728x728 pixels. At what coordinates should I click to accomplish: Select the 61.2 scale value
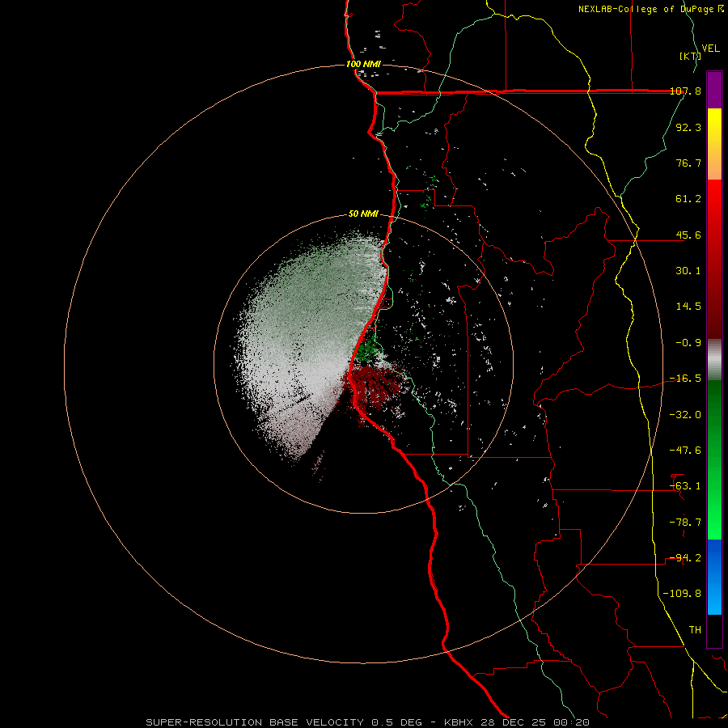(x=688, y=199)
